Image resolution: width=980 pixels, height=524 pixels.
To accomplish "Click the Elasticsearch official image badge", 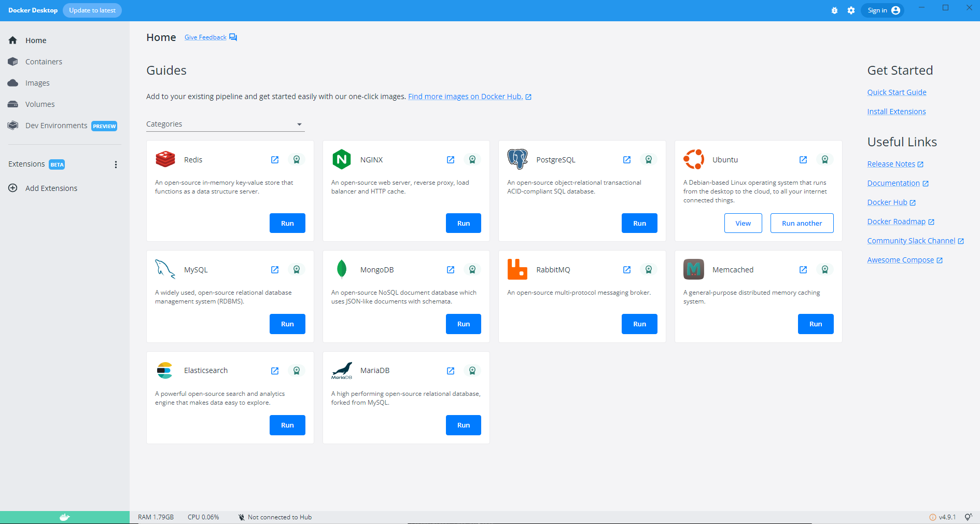I will pos(297,371).
